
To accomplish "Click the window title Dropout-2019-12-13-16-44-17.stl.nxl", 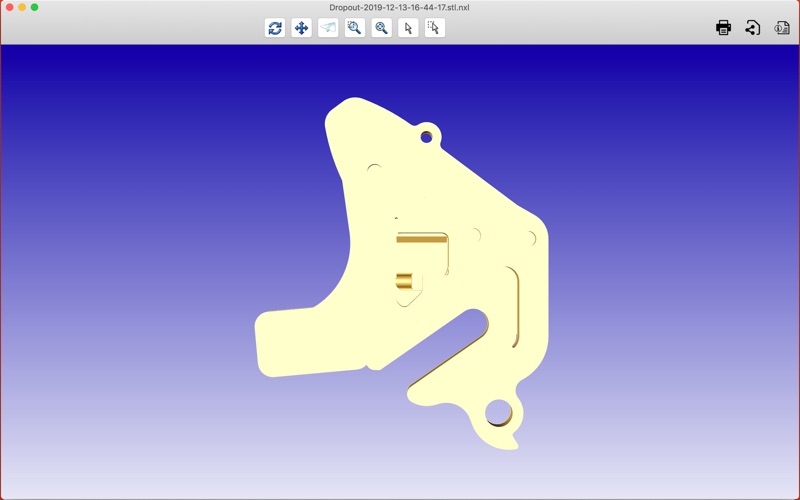I will click(x=399, y=7).
